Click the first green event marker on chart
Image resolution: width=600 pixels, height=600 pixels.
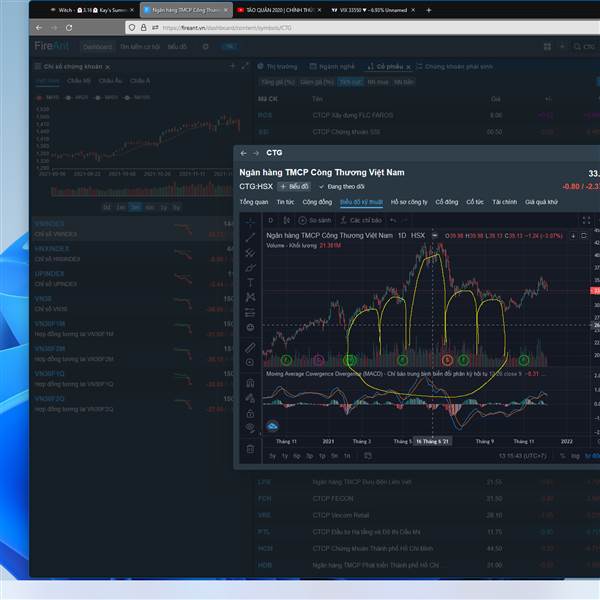tap(286, 360)
